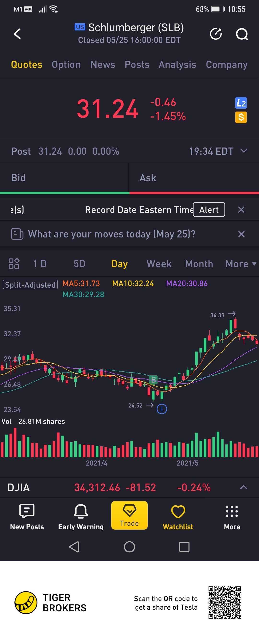
Task: Expand post-market time dropdown chevron
Action: [243, 151]
